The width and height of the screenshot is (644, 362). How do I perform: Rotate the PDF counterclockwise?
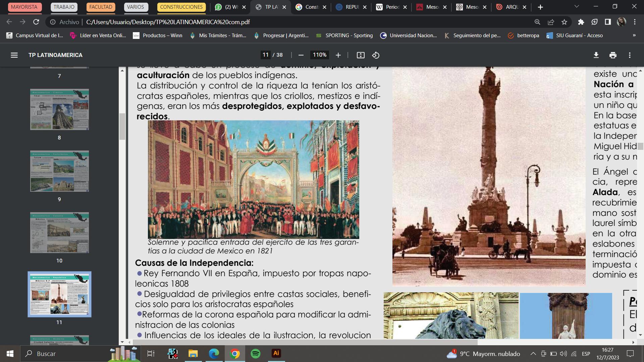(376, 55)
